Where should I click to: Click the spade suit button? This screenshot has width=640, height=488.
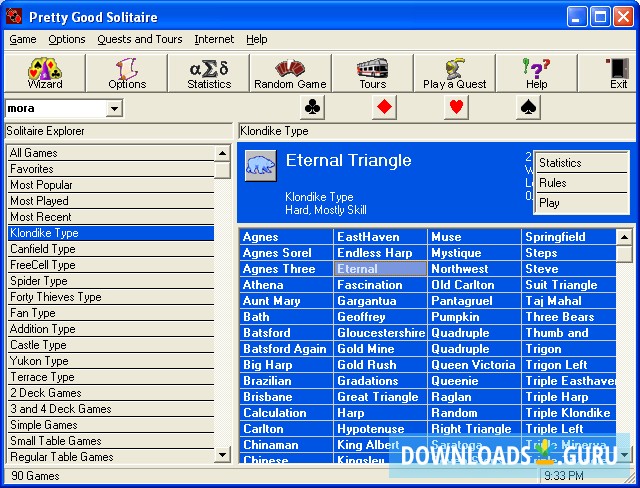[529, 107]
